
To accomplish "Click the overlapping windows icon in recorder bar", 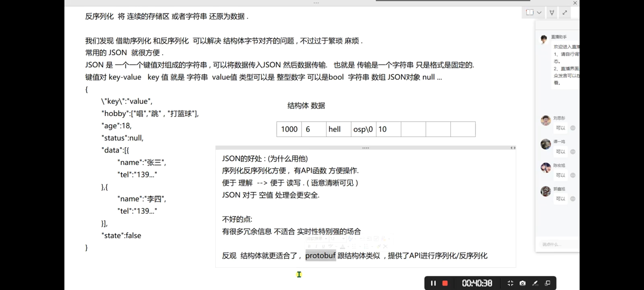I will tap(548, 283).
